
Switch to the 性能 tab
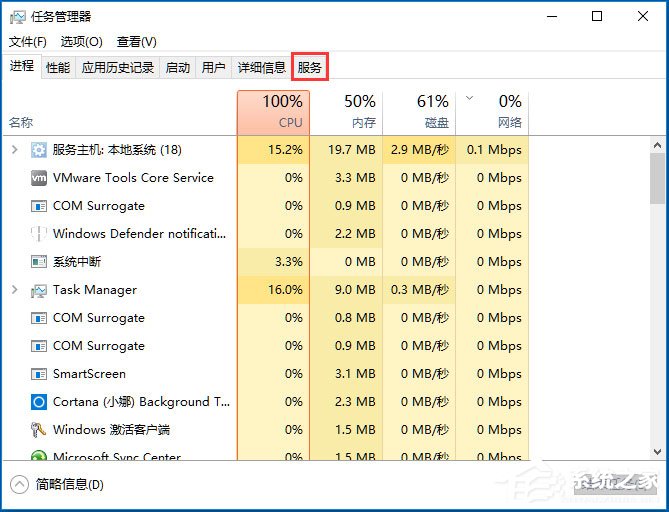point(58,68)
